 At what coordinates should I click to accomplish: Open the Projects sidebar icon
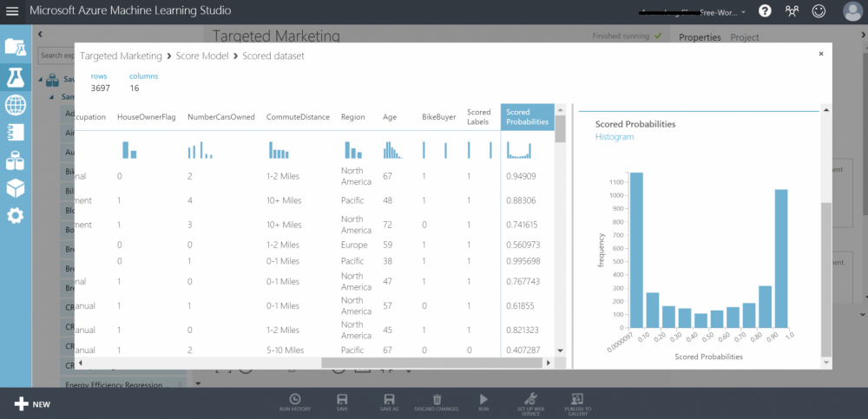(16, 47)
